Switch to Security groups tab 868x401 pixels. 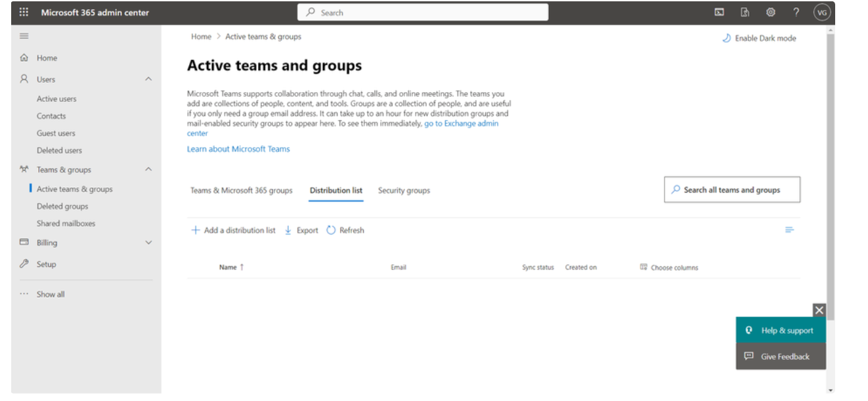[x=404, y=191]
